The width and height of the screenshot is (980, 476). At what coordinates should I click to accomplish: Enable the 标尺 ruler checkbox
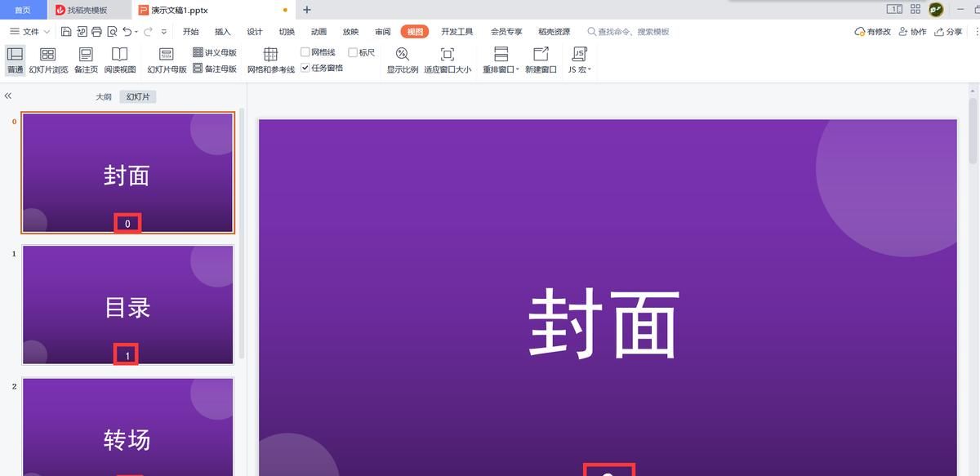352,51
